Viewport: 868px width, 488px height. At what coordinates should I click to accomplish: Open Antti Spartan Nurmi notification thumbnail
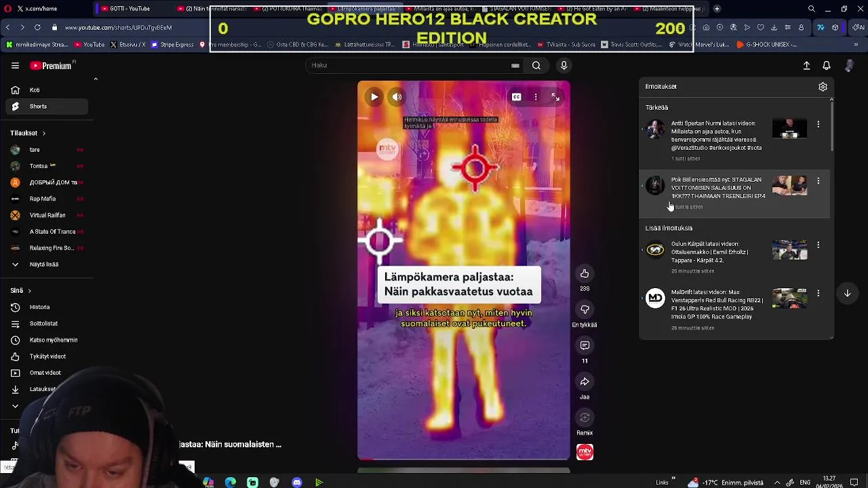pos(789,129)
